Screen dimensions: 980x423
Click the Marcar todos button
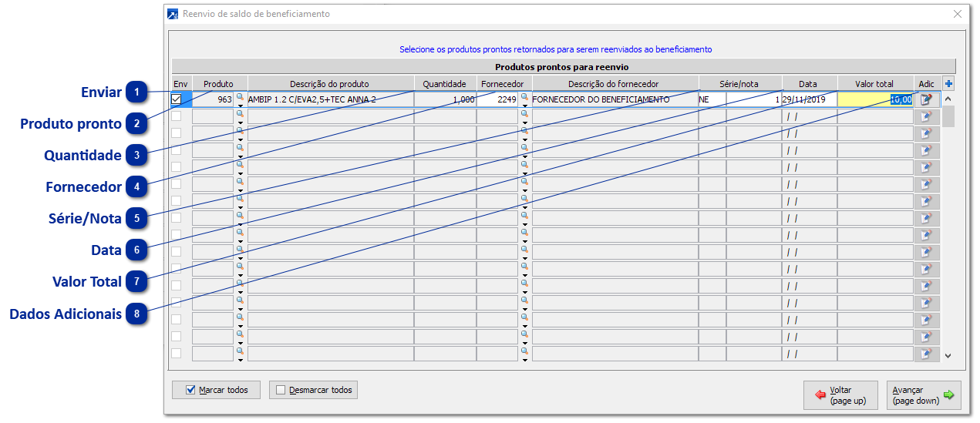pyautogui.click(x=216, y=390)
